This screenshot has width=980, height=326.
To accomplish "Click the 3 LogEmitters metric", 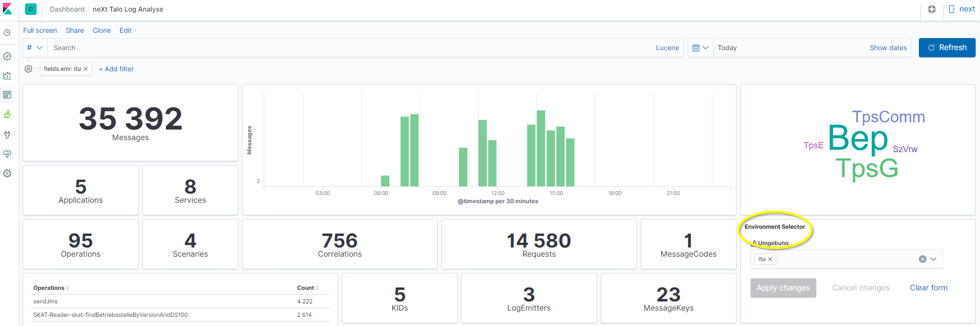I will [x=529, y=299].
